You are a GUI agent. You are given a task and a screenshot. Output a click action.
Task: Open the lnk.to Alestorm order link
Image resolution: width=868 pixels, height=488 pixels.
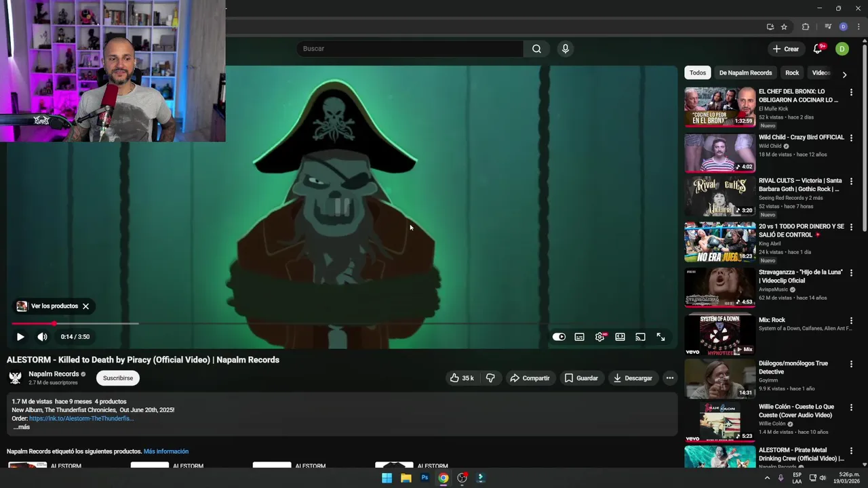pyautogui.click(x=81, y=419)
